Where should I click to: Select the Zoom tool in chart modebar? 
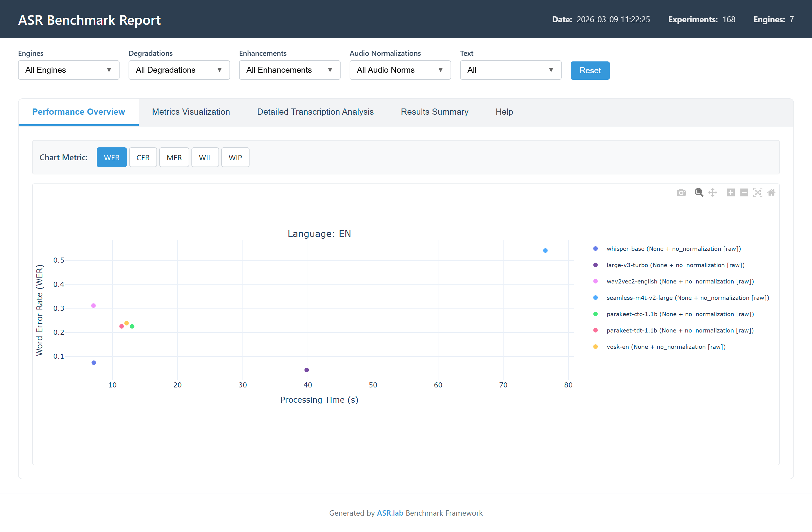pos(699,193)
